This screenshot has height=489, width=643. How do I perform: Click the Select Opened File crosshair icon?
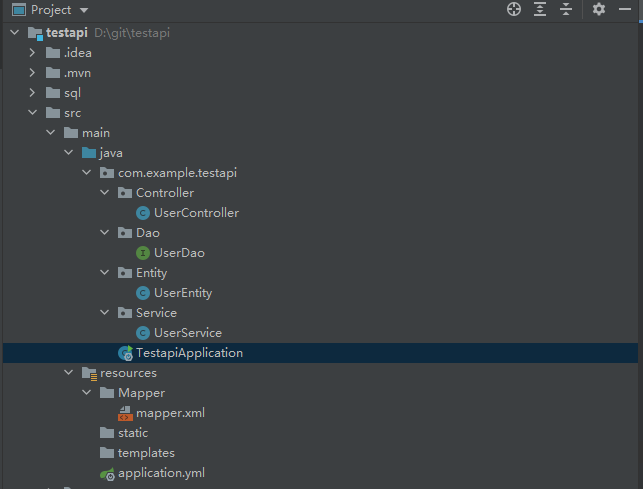click(514, 10)
